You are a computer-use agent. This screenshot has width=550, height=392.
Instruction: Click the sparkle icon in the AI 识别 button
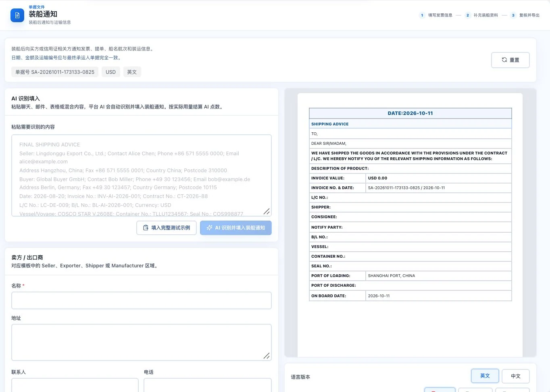point(209,228)
